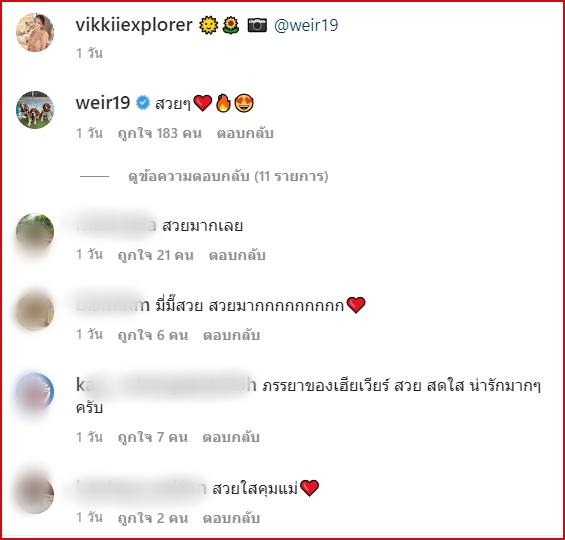Reply to the comment with 6 likes
565x540 pixels.
click(x=231, y=335)
